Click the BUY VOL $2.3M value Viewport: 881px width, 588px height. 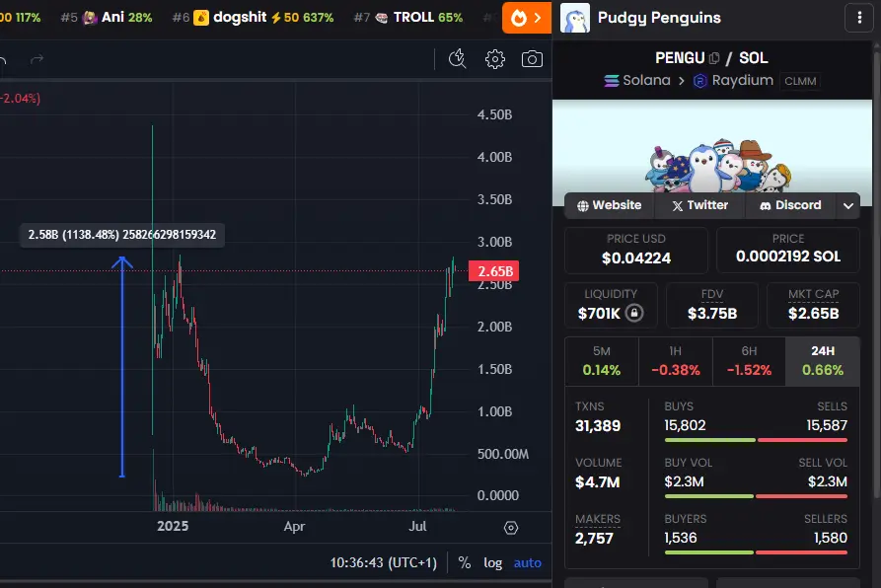pyautogui.click(x=684, y=481)
